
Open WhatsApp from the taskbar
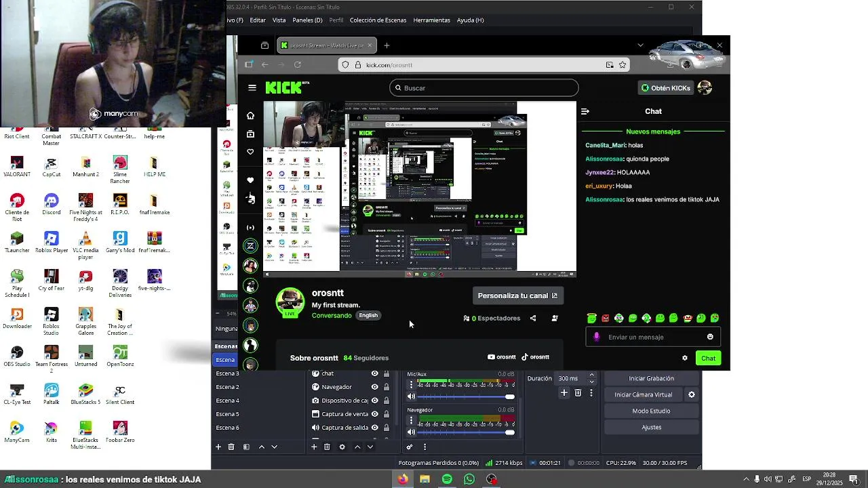[469, 479]
